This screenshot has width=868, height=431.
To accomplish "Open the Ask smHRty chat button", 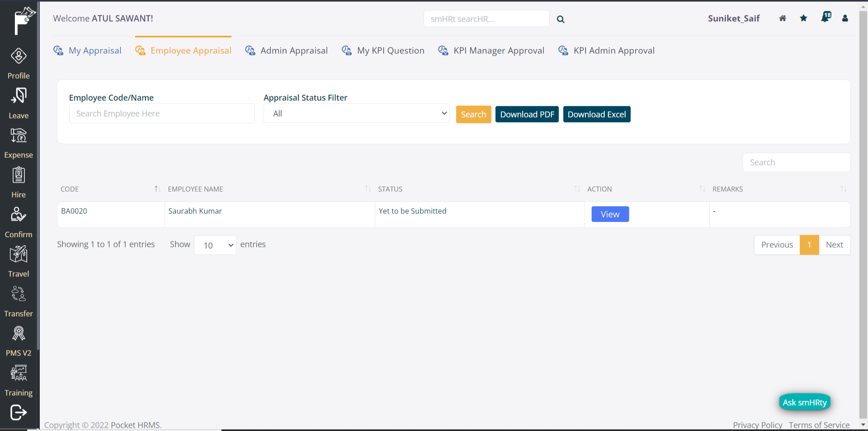I will [804, 402].
